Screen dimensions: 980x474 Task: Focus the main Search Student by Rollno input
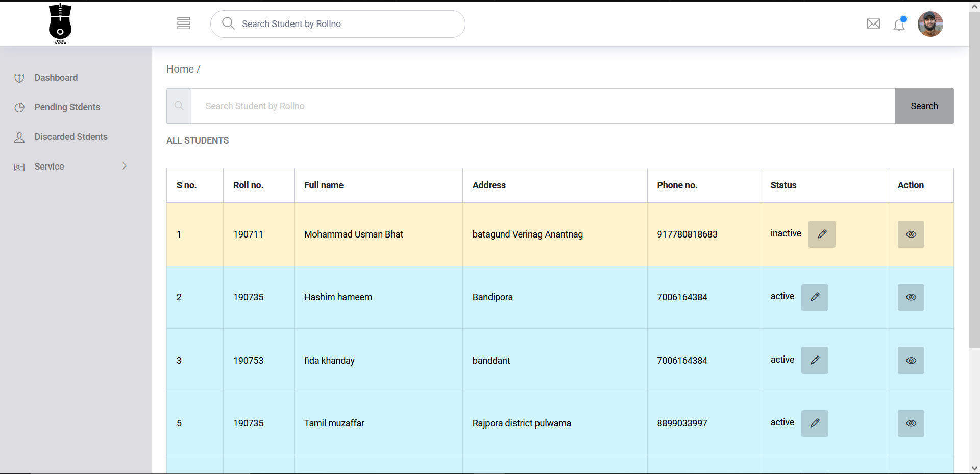pyautogui.click(x=543, y=106)
